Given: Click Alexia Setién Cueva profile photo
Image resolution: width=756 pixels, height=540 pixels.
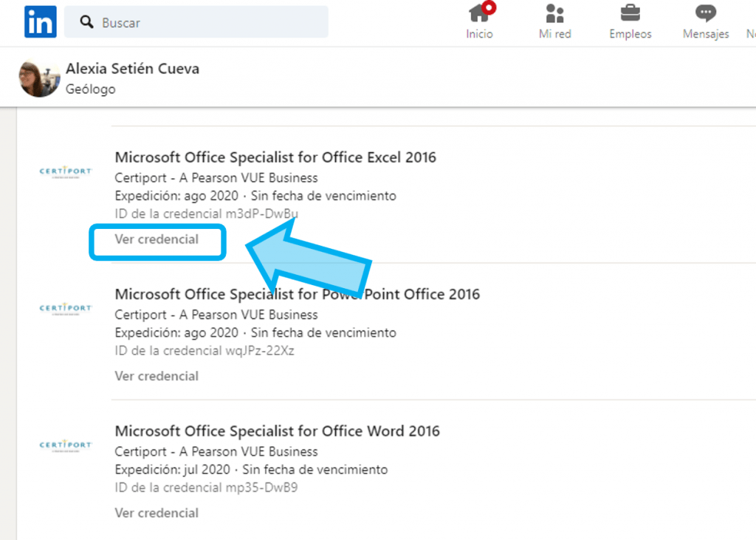Looking at the screenshot, I should [x=39, y=78].
